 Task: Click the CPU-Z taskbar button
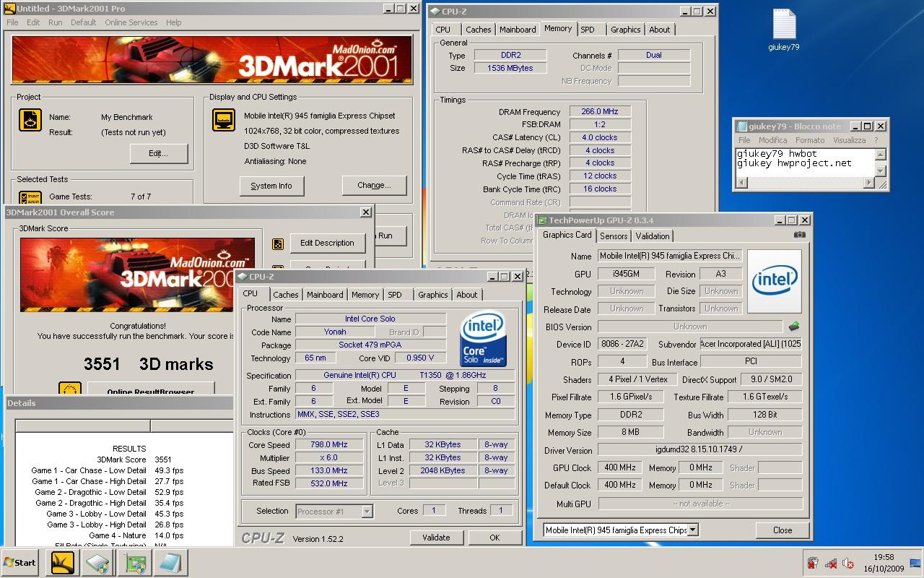tap(97, 563)
